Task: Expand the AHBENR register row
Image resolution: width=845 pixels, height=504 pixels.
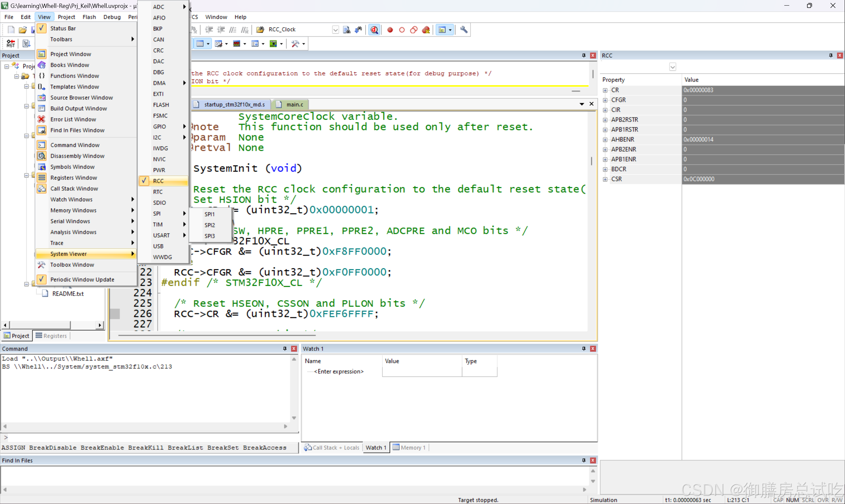Action: tap(605, 139)
